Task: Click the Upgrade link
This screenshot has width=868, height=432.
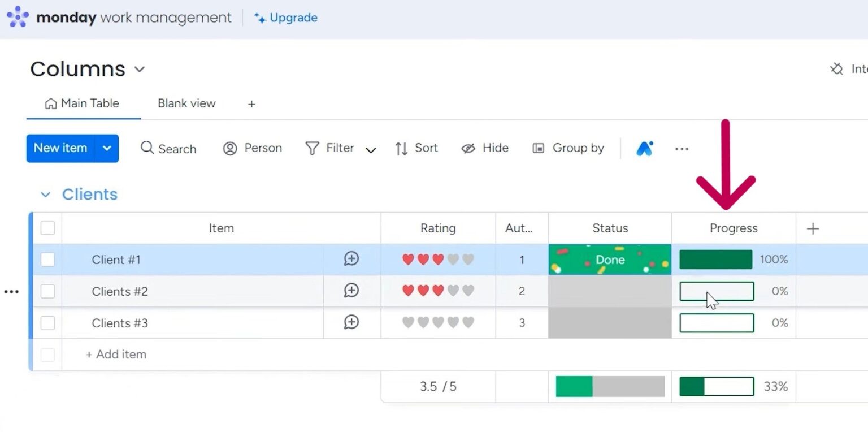Action: 286,18
